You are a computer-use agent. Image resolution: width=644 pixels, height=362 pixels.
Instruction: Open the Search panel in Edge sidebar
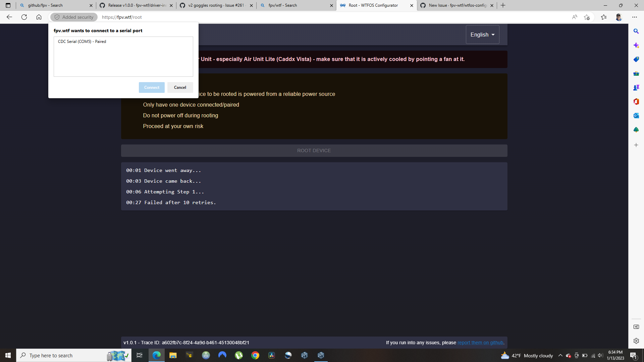point(636,31)
